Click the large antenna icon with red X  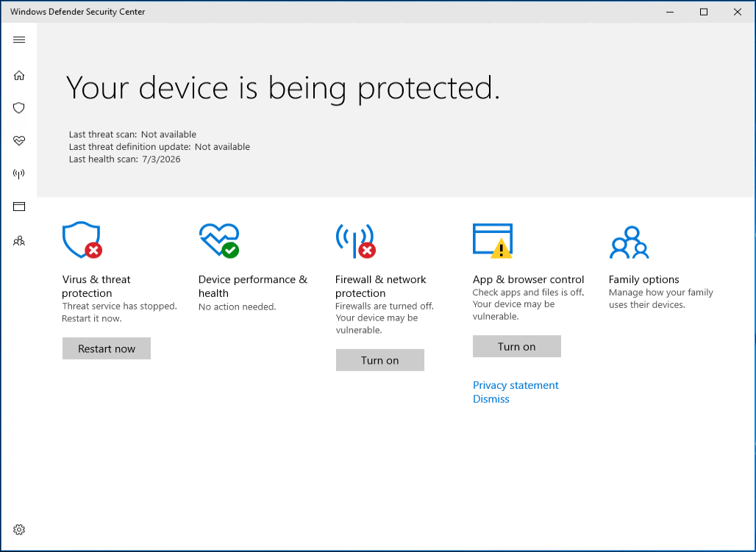click(x=356, y=241)
